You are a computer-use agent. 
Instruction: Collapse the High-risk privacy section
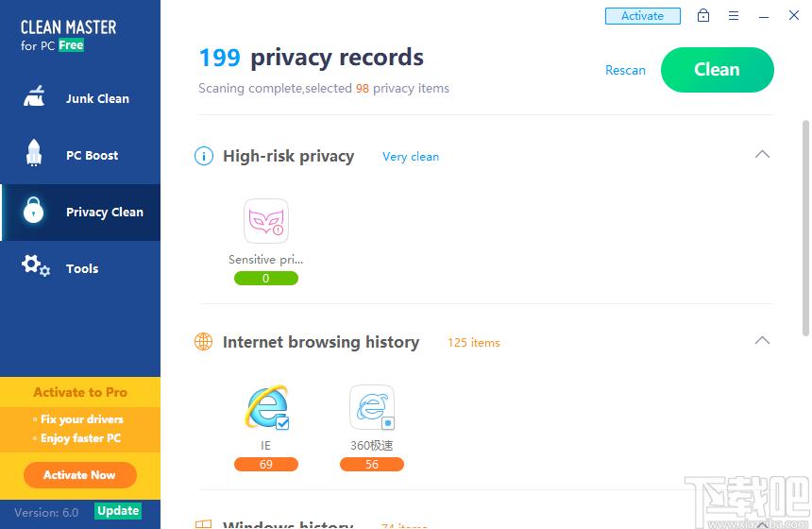(762, 154)
